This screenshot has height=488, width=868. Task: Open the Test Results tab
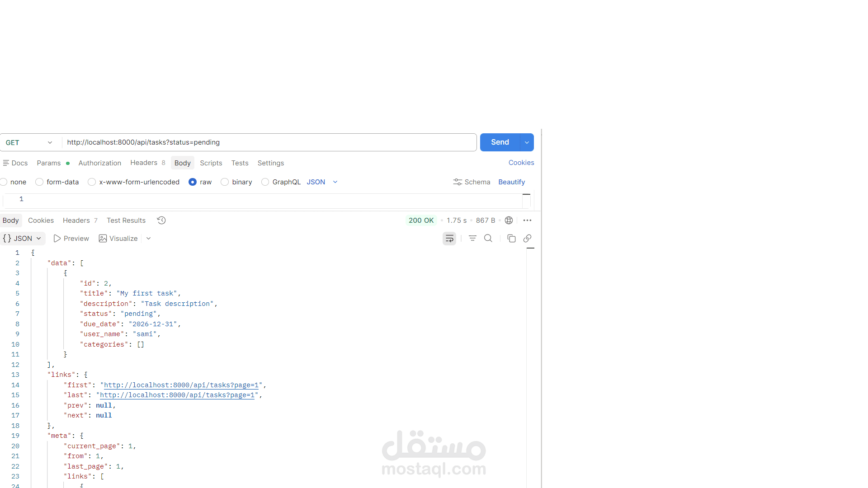(x=126, y=221)
